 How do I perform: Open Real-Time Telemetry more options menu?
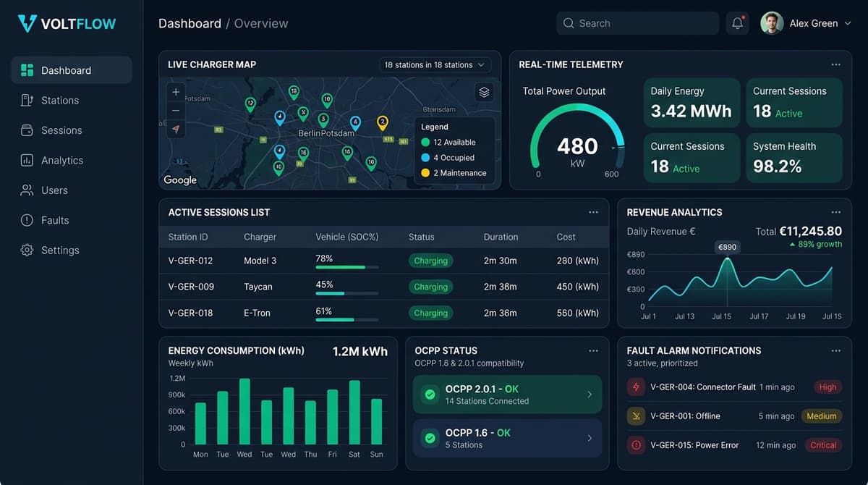[x=835, y=64]
